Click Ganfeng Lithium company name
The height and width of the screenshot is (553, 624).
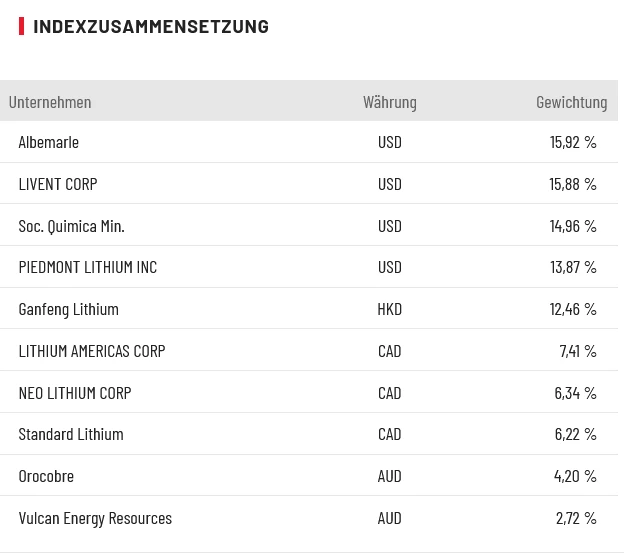(x=68, y=309)
